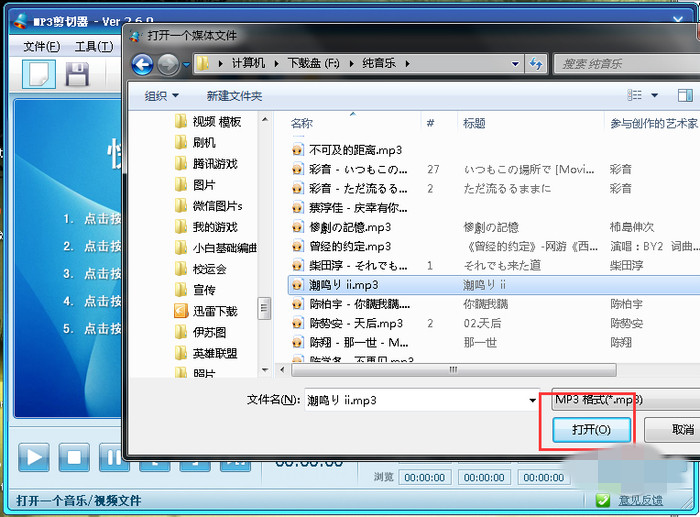Toggle the preview pane icon
Screen dimensions: 700x517
tap(685, 95)
